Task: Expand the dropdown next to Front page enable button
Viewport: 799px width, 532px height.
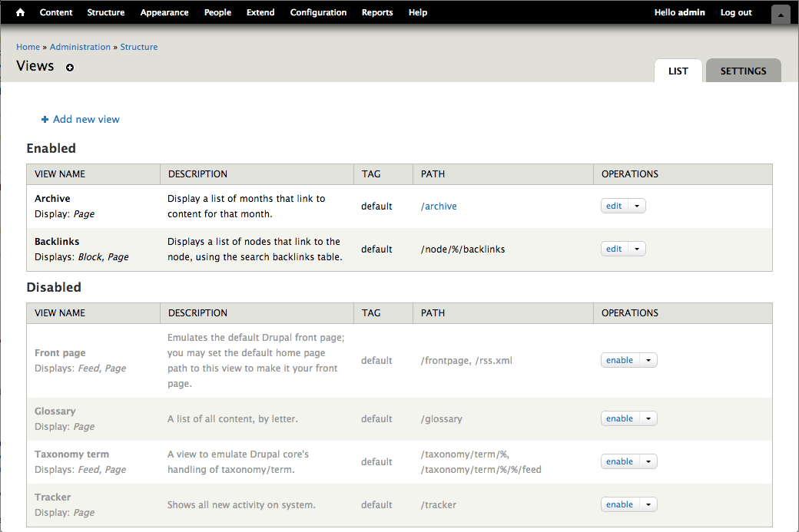Action: 650,359
